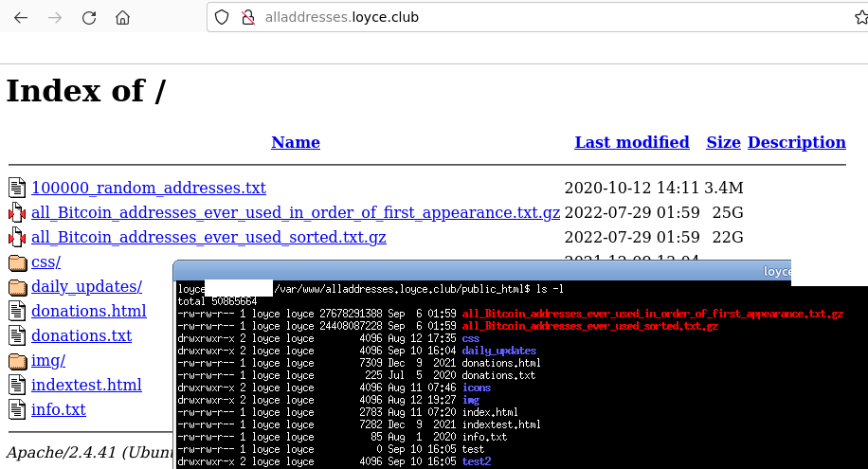
Task: Click the terminal window title bar
Action: coord(481,271)
